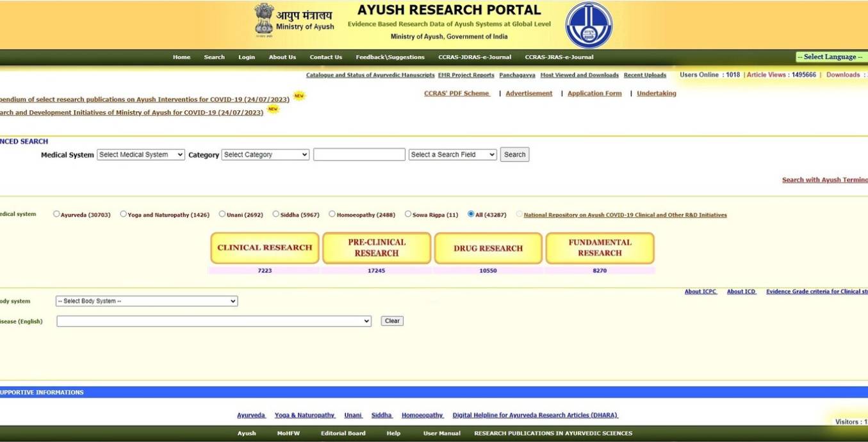
Task: Open Digital Helpline for Ayurveda Research Articles
Action: click(536, 415)
